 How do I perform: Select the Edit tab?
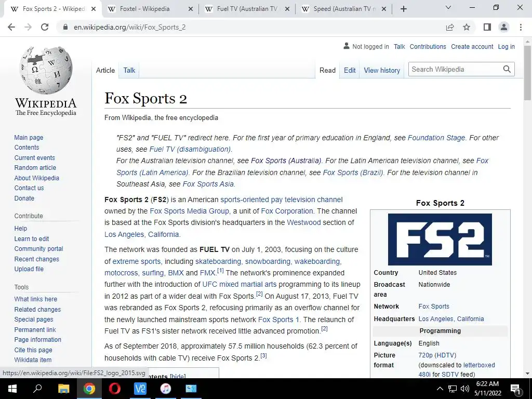[350, 70]
